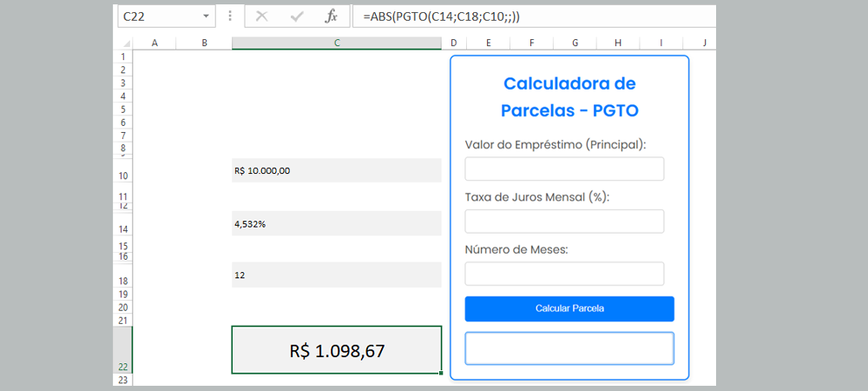Image resolution: width=868 pixels, height=391 pixels.
Task: Select row 6 header
Action: (x=123, y=123)
